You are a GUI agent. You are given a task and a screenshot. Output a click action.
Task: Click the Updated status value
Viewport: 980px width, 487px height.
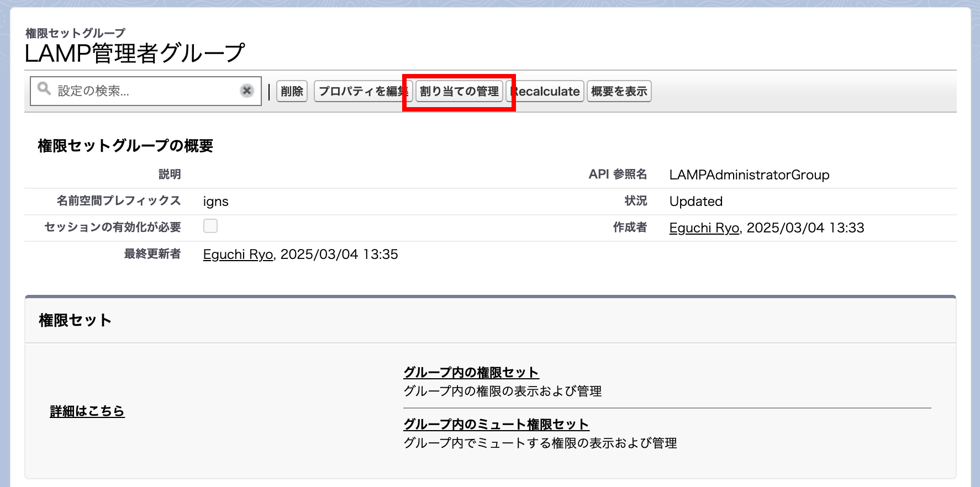coord(696,202)
